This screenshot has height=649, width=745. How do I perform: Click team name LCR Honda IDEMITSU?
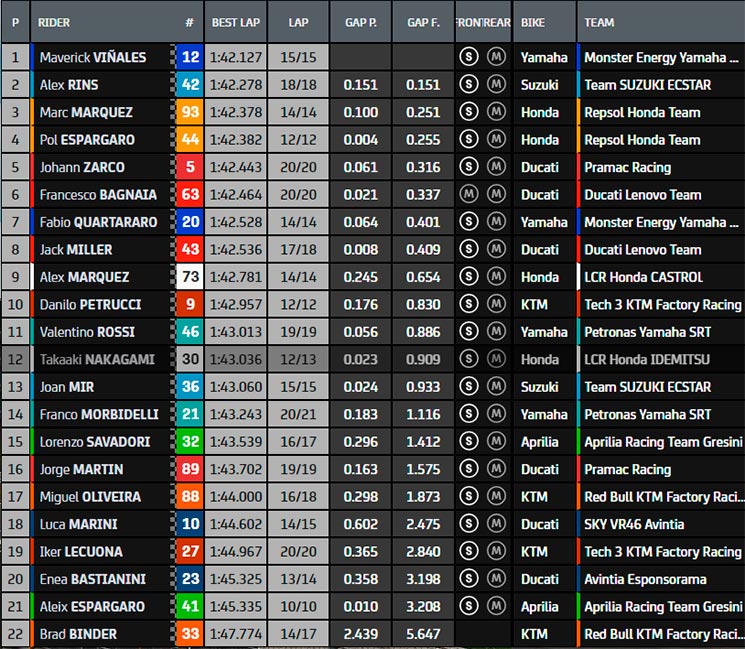tap(647, 360)
